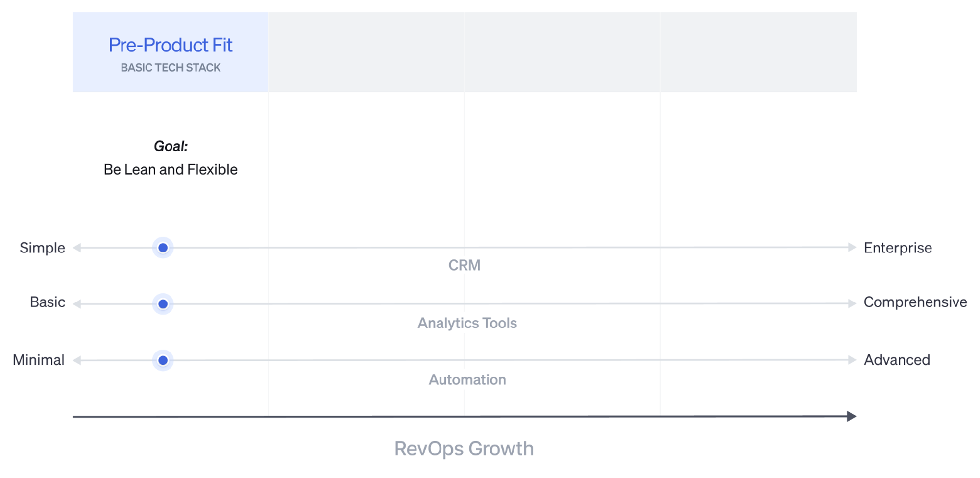Click the RevOps Growth axis arrowhead
Image resolution: width=980 pixels, height=478 pixels.
point(852,416)
